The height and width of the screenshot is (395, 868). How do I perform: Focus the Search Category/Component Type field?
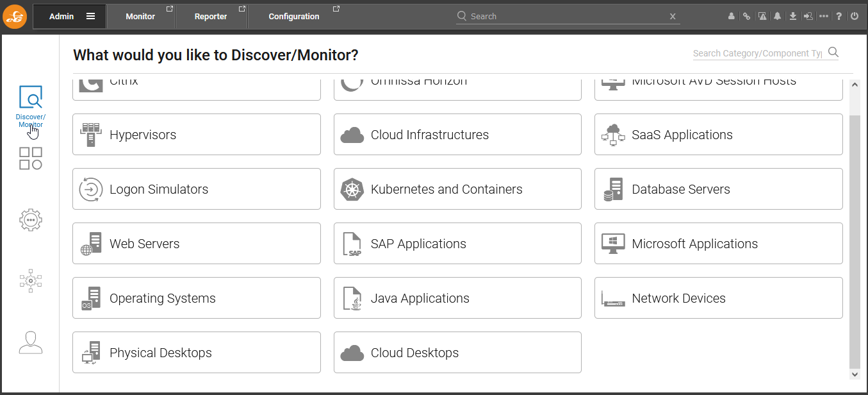tap(758, 53)
